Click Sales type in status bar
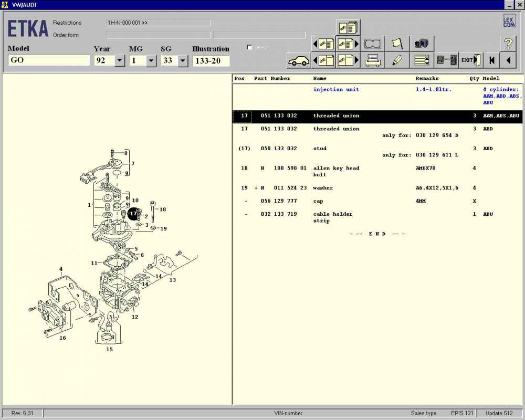The width and height of the screenshot is (525, 420). click(x=424, y=413)
